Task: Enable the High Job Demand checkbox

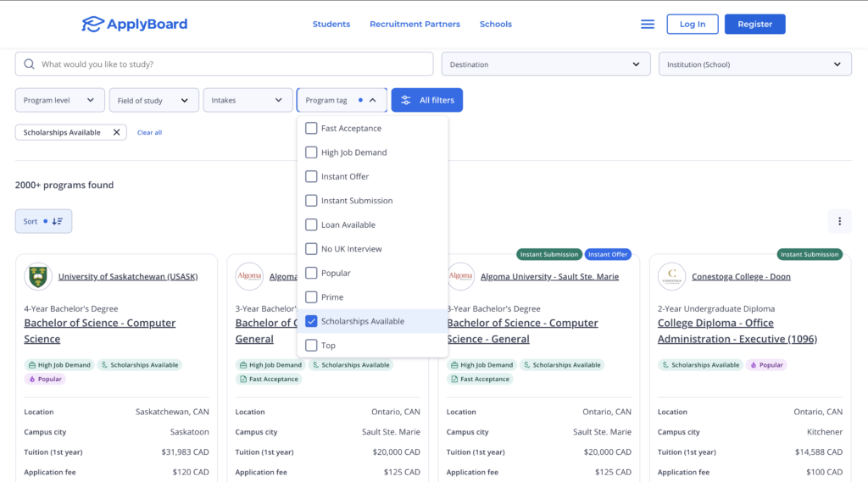Action: pos(311,152)
